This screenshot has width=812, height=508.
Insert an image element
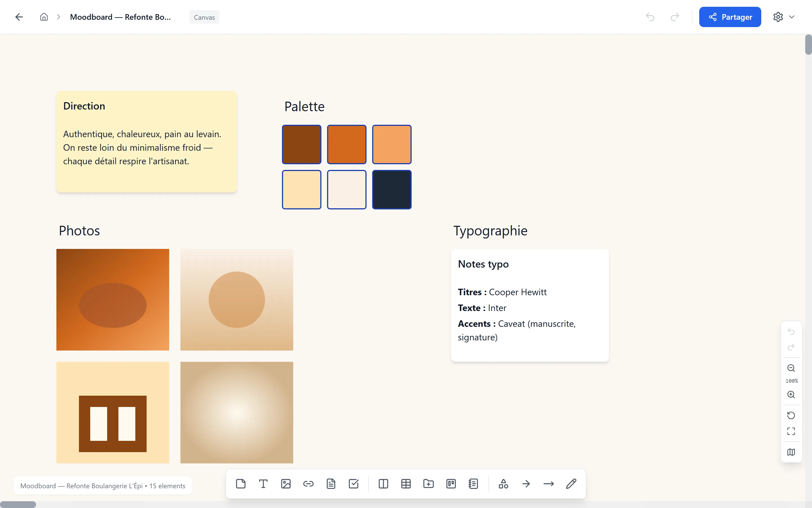pyautogui.click(x=286, y=484)
